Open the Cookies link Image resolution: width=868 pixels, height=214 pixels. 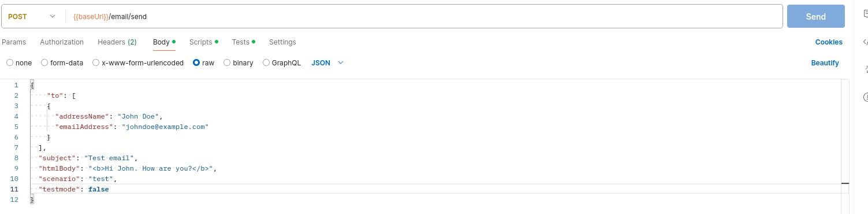click(829, 42)
